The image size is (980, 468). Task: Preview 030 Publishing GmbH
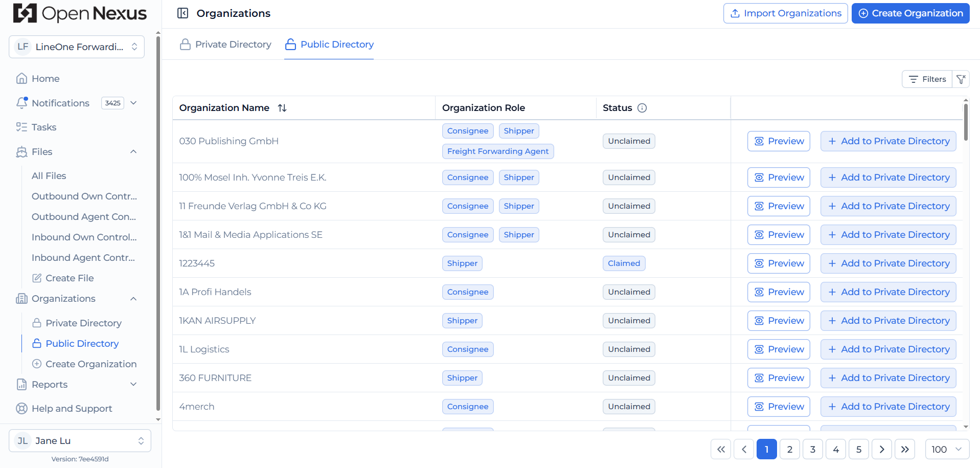pos(779,141)
